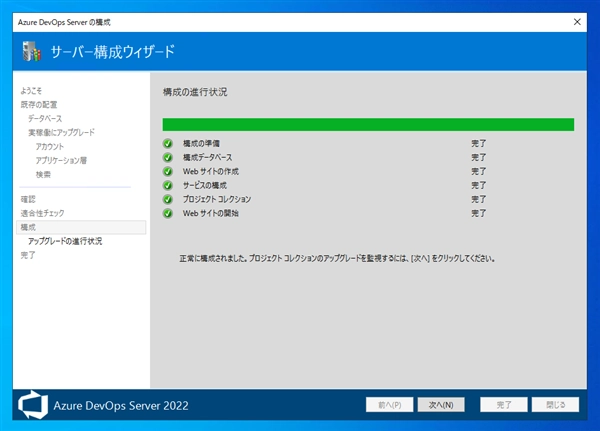
Task: Click the Azure DevOps logo in footer
Action: pos(33,405)
